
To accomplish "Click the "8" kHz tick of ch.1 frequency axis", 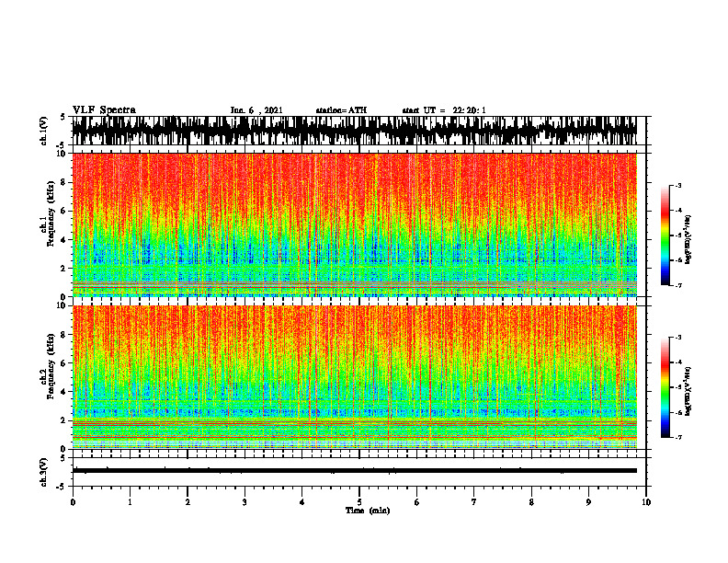I will point(64,182).
